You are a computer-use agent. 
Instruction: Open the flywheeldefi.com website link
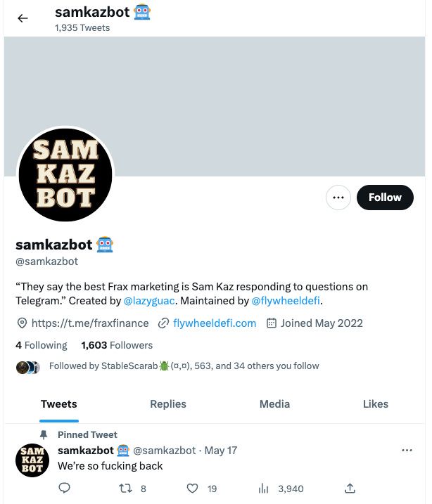pos(215,323)
